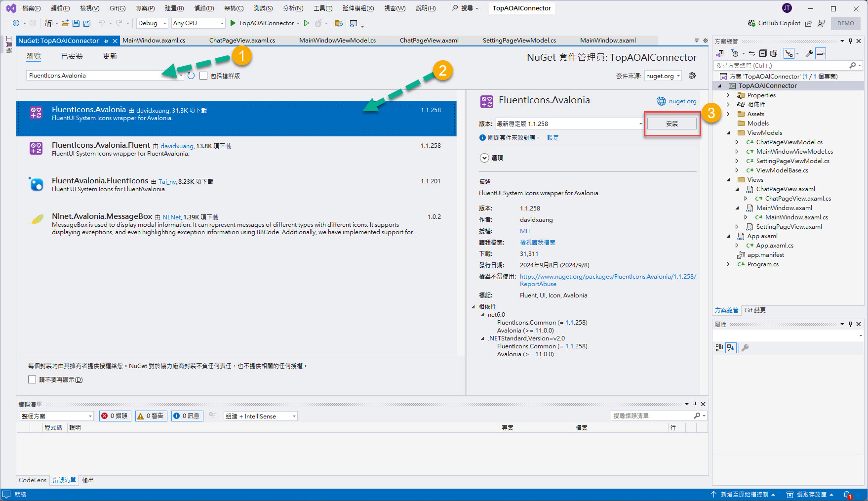Open the Debug configuration dropdown
The width and height of the screenshot is (868, 501).
(x=153, y=23)
